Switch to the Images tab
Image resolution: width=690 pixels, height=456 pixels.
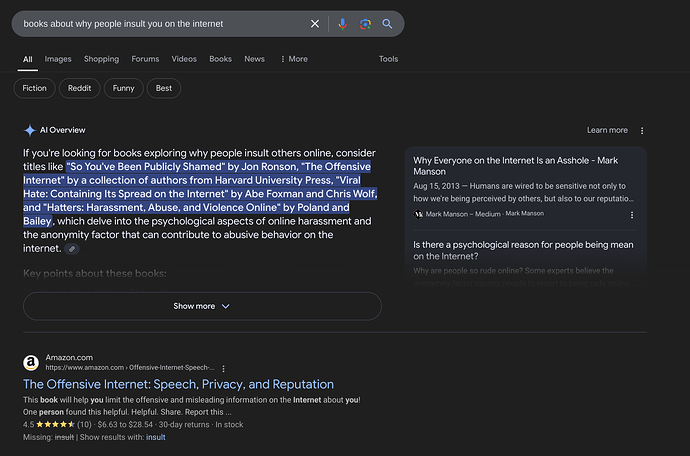[x=58, y=59]
